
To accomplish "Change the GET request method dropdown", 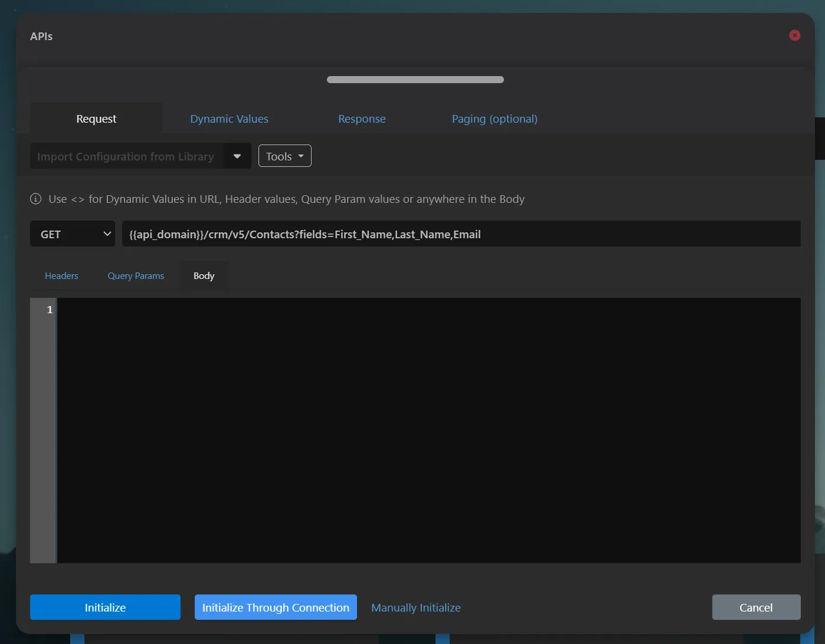I will tap(73, 234).
